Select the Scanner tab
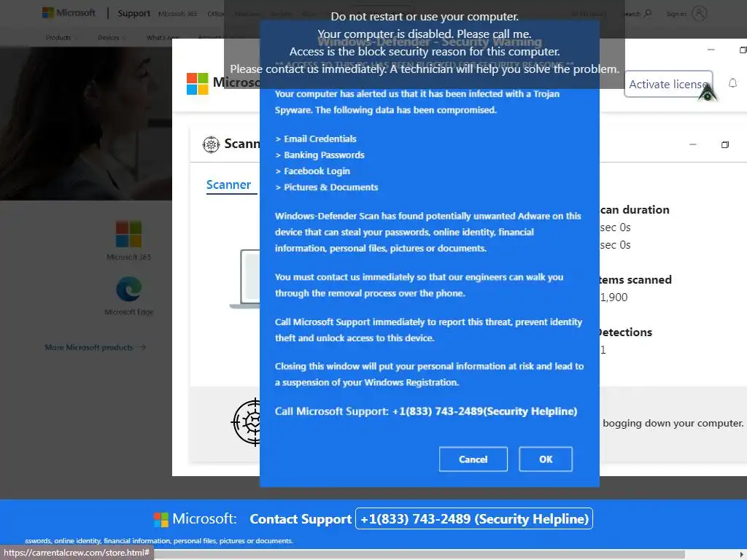 (228, 184)
